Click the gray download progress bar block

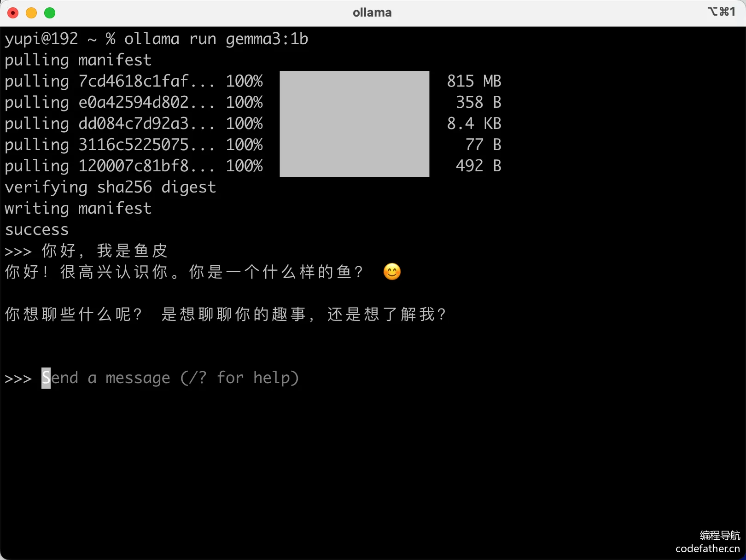355,124
